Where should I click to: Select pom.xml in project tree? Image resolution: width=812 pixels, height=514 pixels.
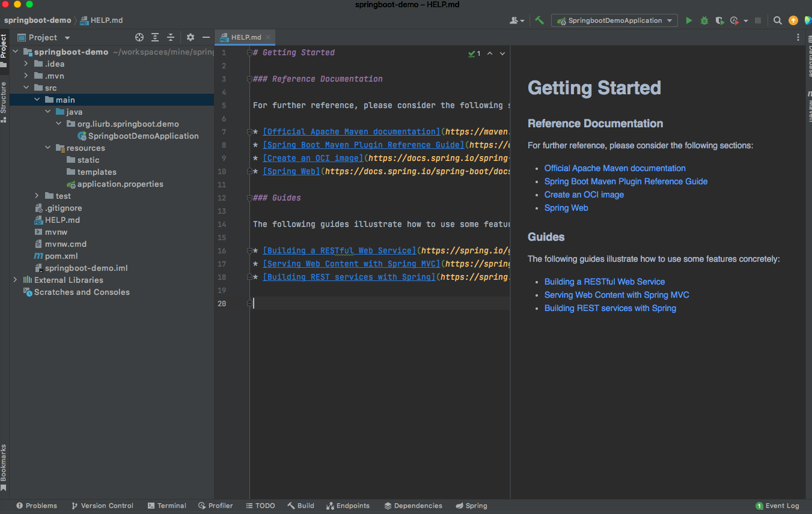61,256
